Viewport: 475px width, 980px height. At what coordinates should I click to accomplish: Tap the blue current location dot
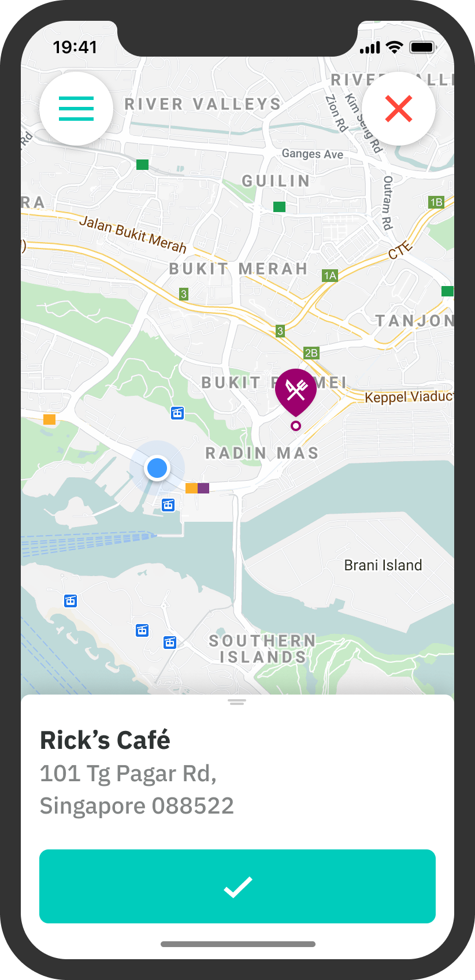(157, 468)
